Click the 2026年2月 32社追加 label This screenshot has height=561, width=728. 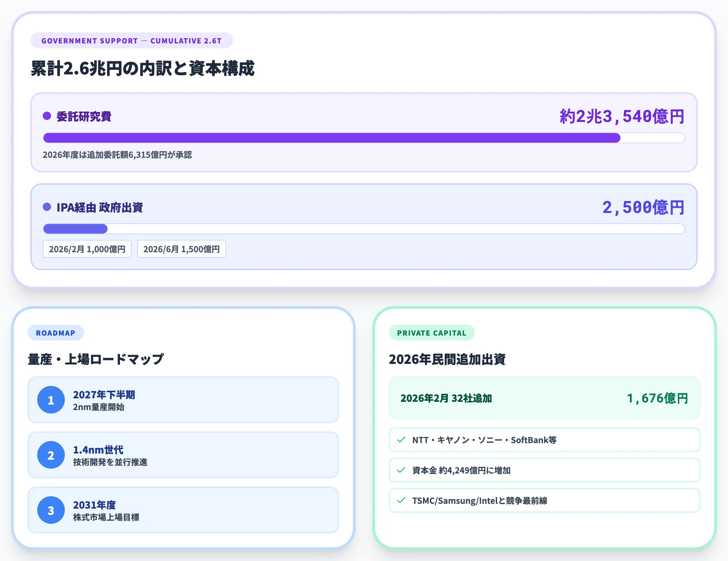click(x=446, y=398)
